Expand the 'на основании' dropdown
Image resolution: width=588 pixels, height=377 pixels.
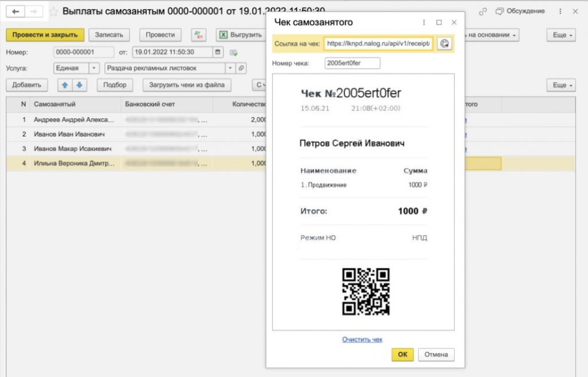coord(492,35)
